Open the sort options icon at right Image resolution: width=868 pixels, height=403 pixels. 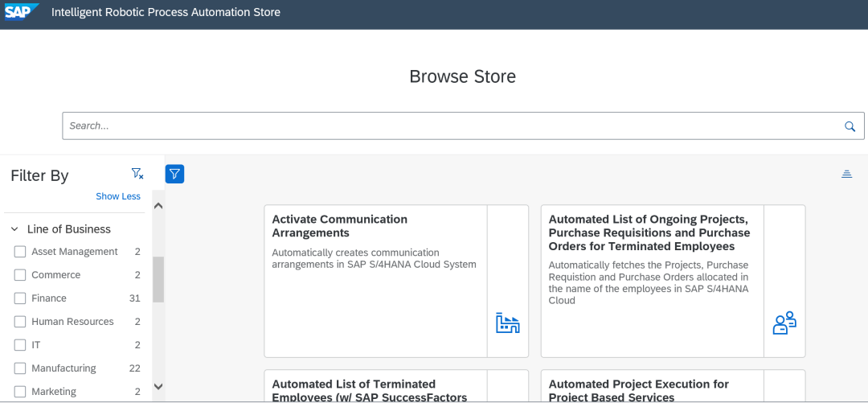[846, 174]
